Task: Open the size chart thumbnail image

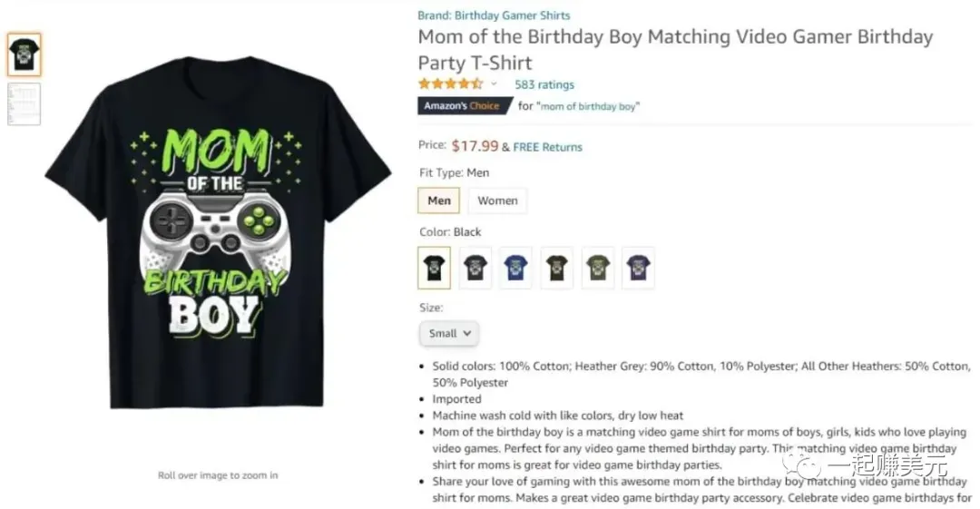Action: (x=24, y=103)
